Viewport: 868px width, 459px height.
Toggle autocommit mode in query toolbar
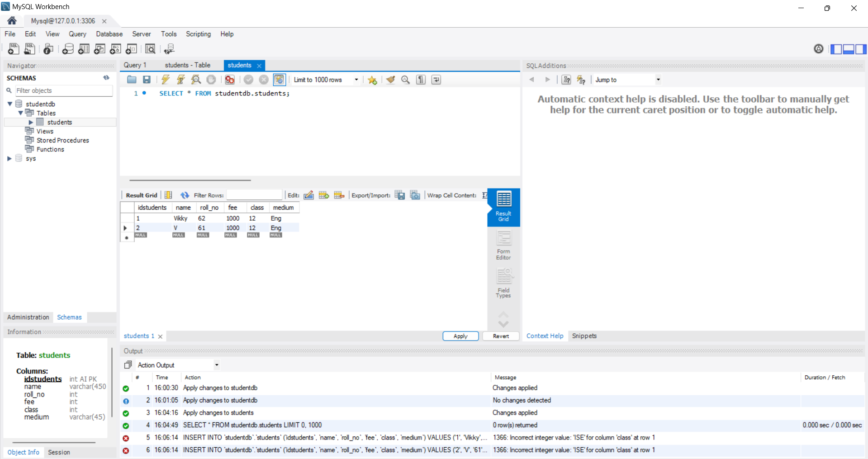(x=280, y=80)
